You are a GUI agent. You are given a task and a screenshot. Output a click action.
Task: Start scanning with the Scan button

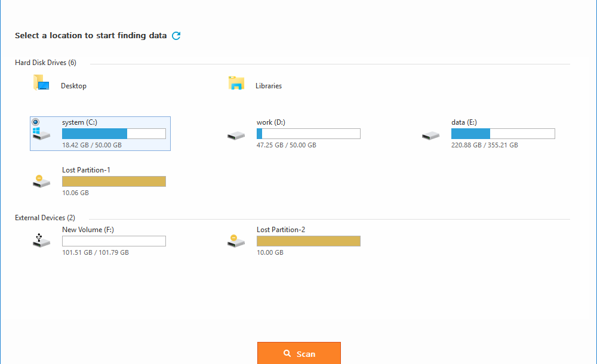[298, 353]
